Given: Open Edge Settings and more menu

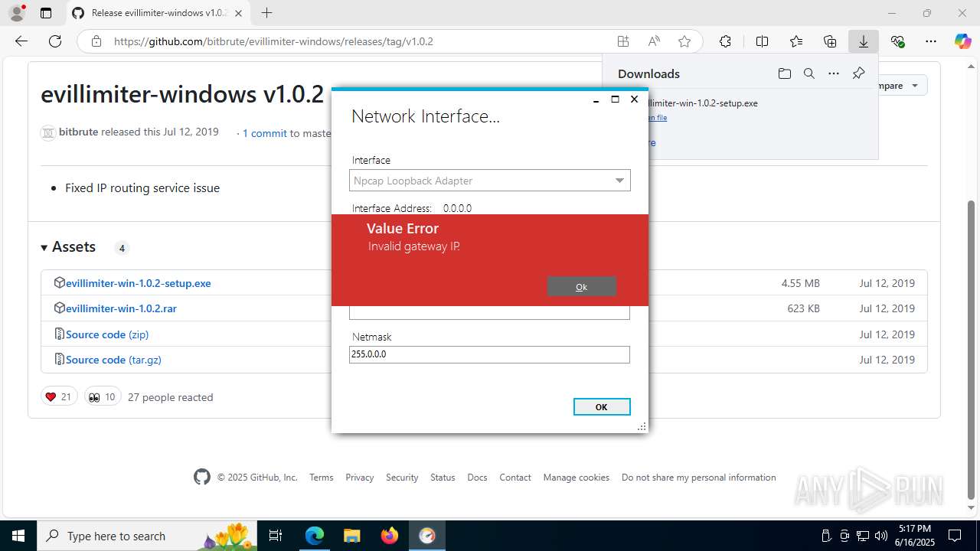Looking at the screenshot, I should tap(931, 41).
